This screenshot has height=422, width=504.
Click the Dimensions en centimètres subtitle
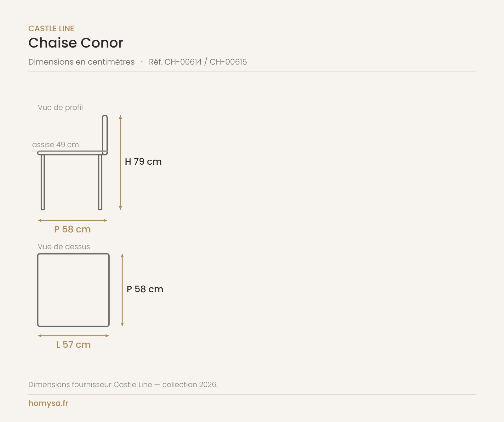click(81, 62)
